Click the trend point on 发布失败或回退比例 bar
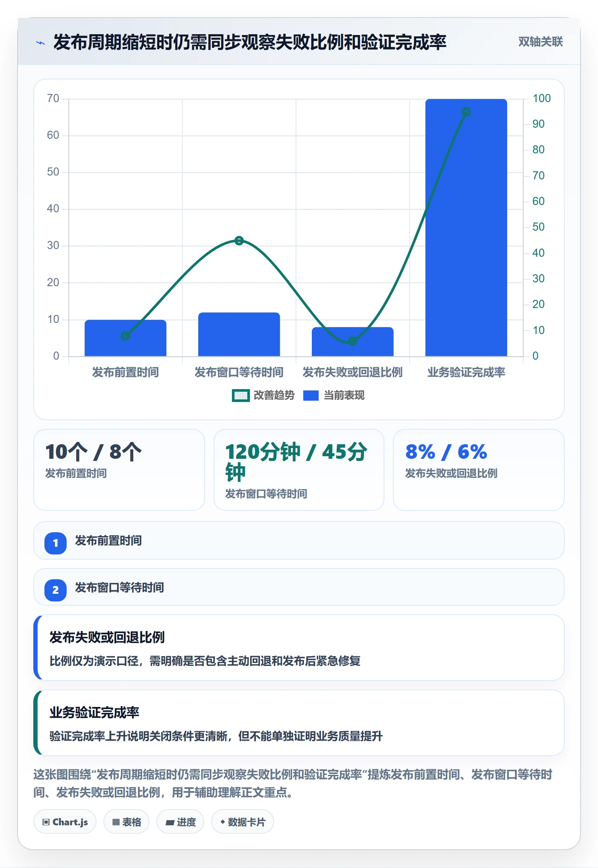Image resolution: width=598 pixels, height=868 pixels. (x=353, y=341)
